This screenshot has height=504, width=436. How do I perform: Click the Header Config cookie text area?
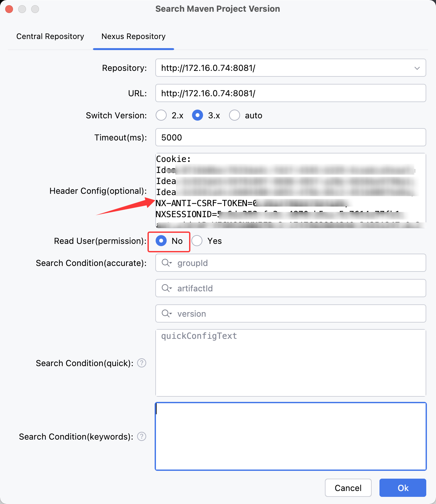(290, 190)
